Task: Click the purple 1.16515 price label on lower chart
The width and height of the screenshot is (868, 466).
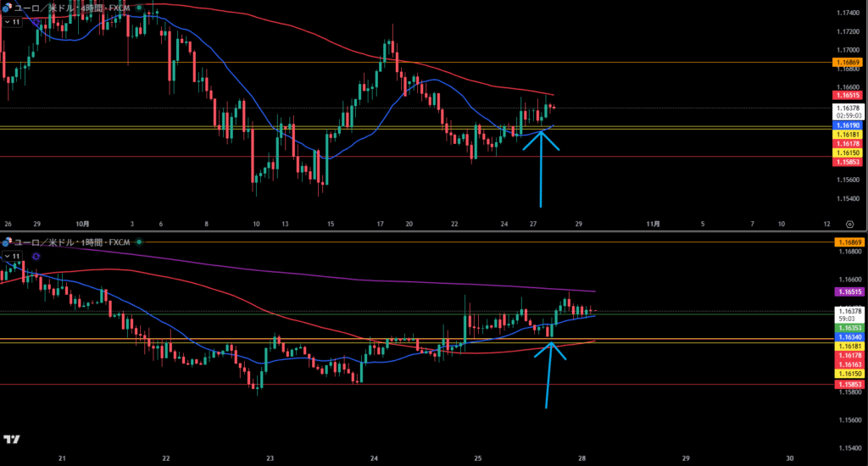Action: [848, 291]
